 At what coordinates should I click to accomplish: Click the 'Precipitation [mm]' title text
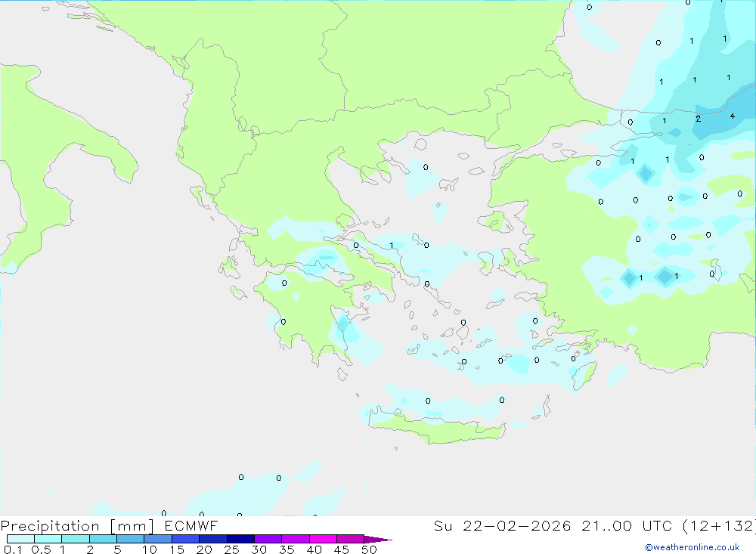click(77, 526)
